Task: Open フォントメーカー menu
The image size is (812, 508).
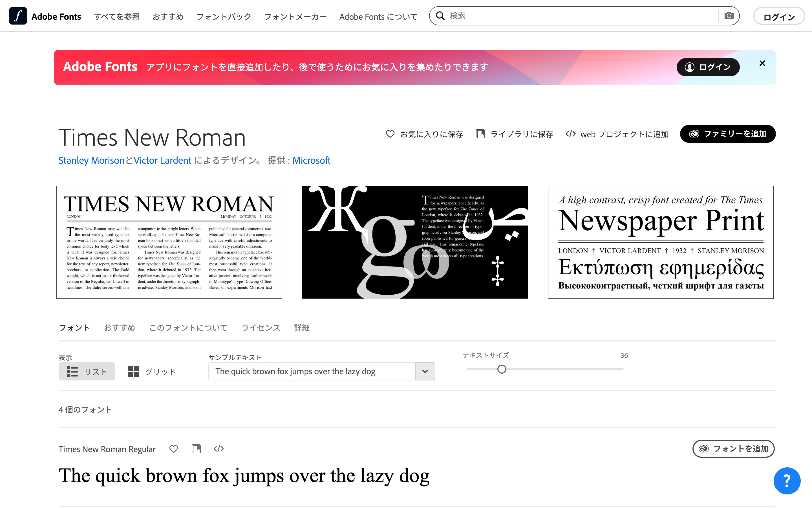Action: (295, 17)
